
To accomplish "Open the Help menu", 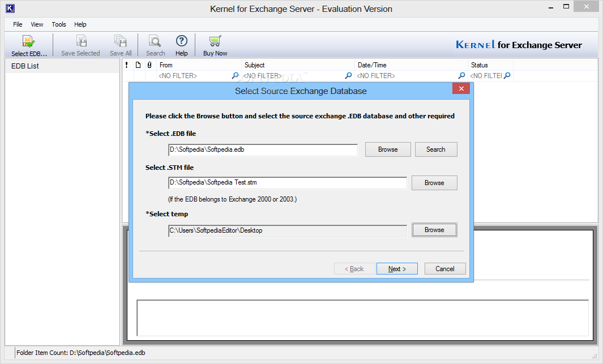I will (x=80, y=24).
